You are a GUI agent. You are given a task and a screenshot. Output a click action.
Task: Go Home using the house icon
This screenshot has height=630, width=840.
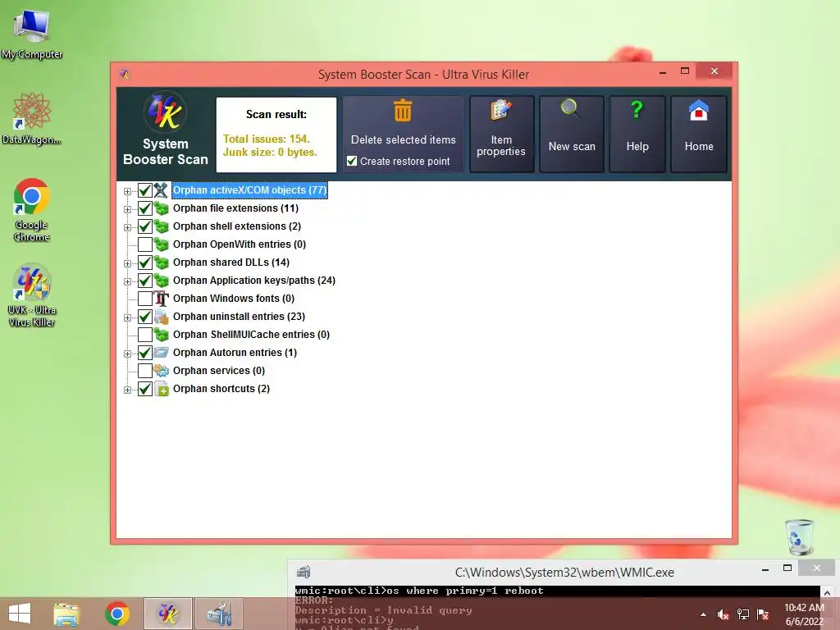coord(699,111)
